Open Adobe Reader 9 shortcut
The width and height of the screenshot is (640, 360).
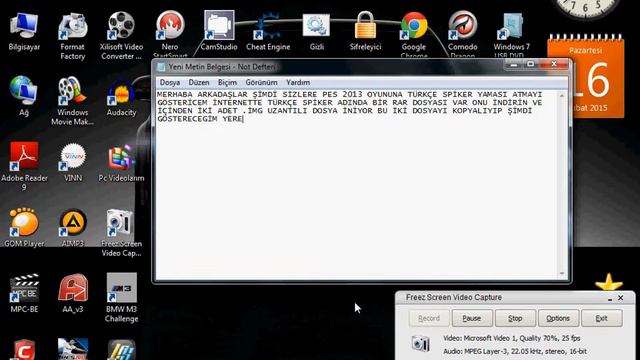pyautogui.click(x=24, y=156)
